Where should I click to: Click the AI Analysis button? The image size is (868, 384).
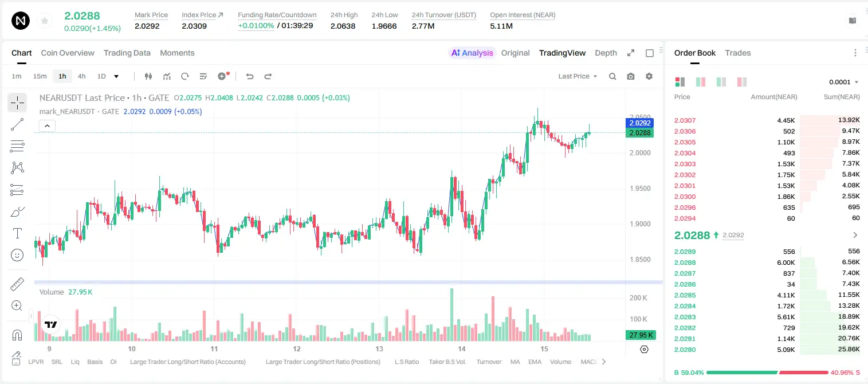(x=472, y=53)
